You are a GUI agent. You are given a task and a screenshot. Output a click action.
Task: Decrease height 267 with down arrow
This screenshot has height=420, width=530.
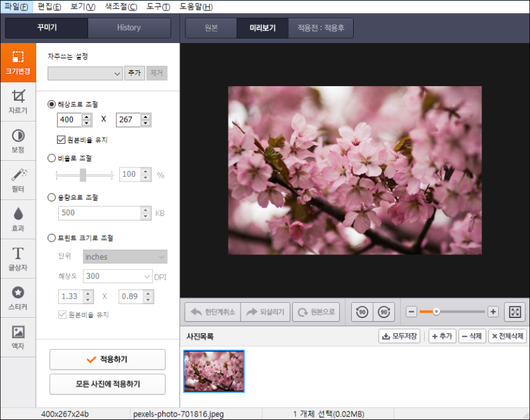coord(146,123)
